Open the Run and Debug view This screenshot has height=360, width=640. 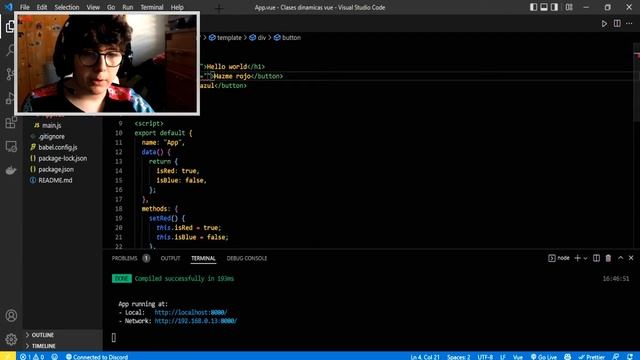pyautogui.click(x=11, y=98)
